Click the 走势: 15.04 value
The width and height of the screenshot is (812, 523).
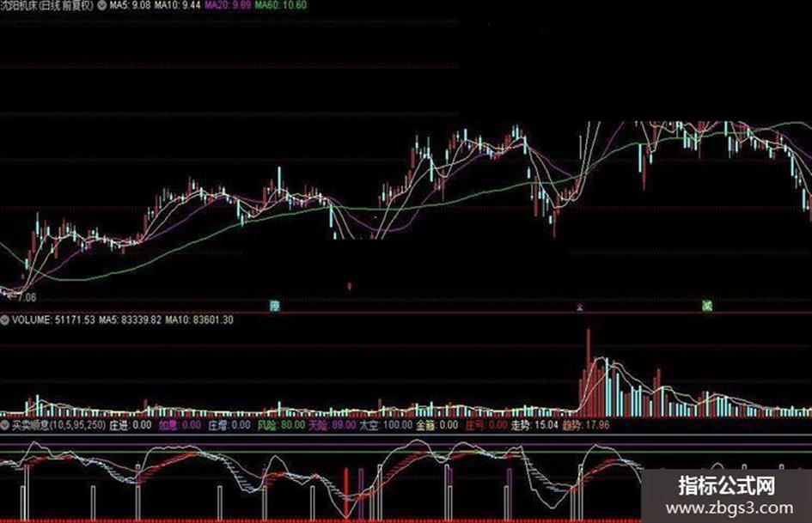click(535, 426)
